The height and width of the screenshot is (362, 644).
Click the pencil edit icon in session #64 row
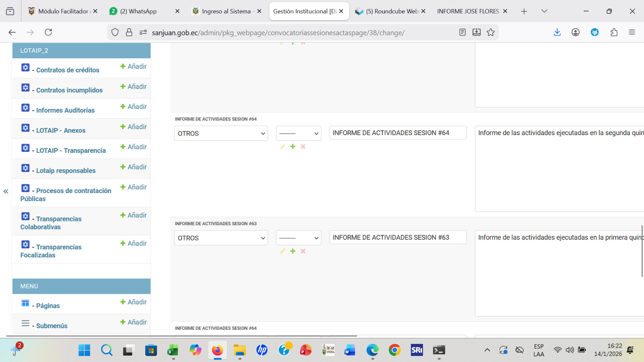coord(283,147)
